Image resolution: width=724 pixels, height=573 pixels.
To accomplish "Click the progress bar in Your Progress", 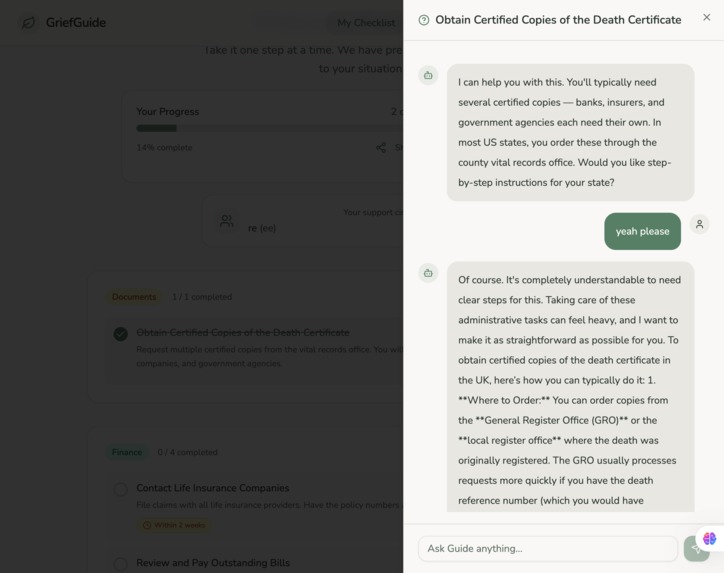I will click(269, 128).
